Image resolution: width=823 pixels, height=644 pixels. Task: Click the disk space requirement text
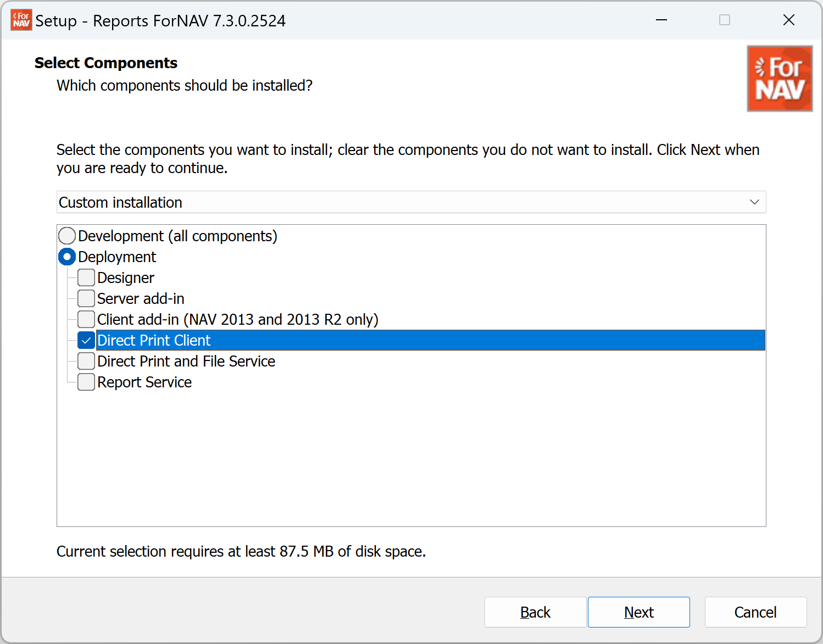(241, 551)
